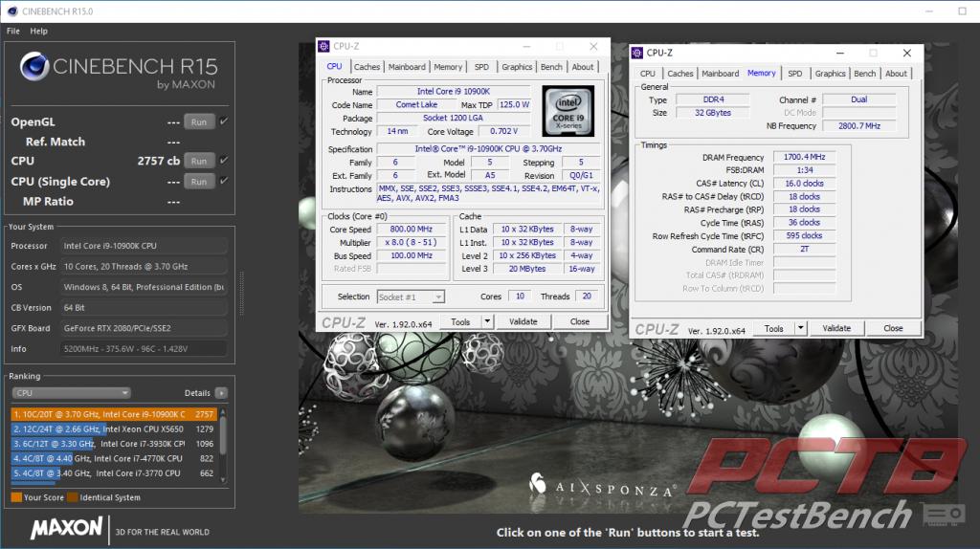980x549 pixels.
Task: Open the File menu in Cinebench
Action: [13, 31]
